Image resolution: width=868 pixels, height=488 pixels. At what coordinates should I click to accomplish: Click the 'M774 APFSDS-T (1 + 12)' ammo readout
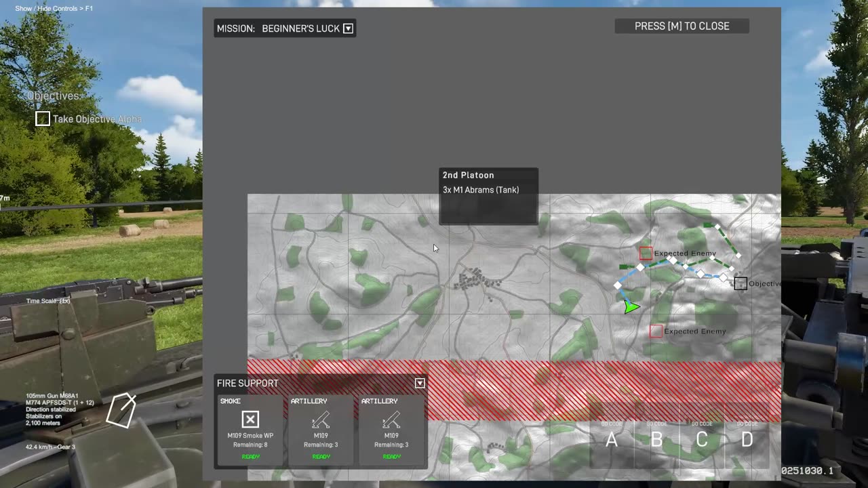tap(60, 403)
